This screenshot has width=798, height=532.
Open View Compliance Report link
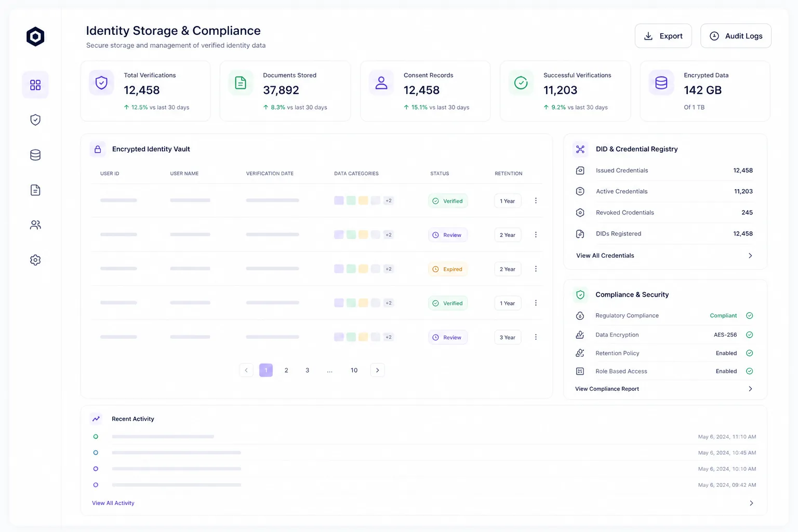click(x=607, y=389)
